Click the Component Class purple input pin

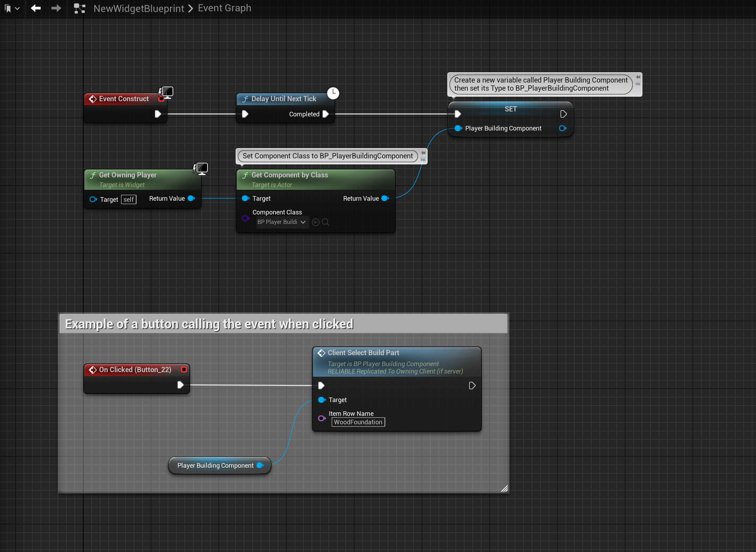click(246, 218)
